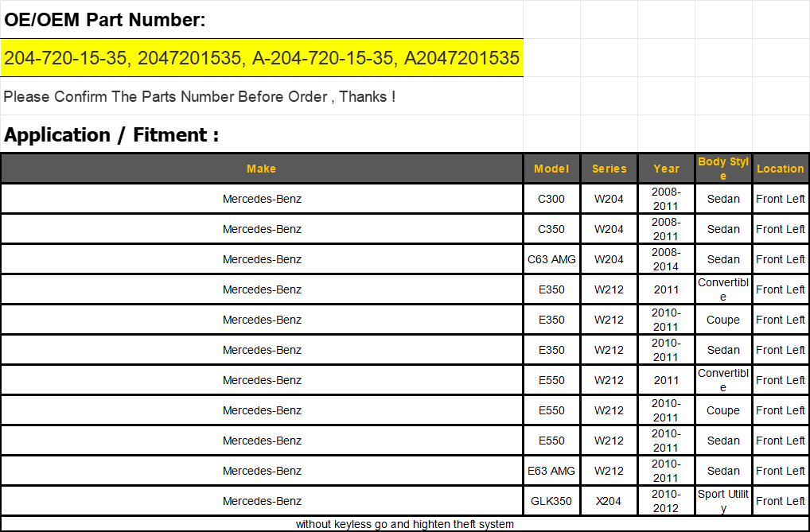
Task: Click the X204 series cell
Action: tap(609, 501)
